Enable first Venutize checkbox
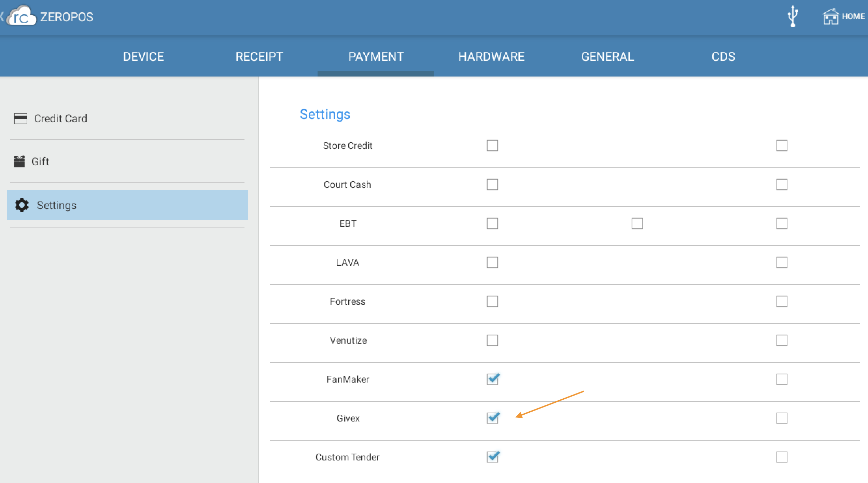 coord(492,340)
